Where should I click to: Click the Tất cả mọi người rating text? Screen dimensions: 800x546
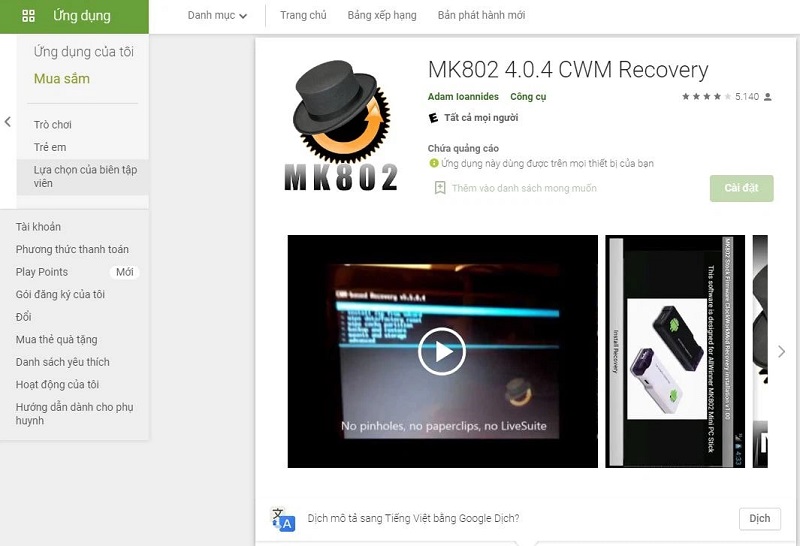pyautogui.click(x=481, y=118)
